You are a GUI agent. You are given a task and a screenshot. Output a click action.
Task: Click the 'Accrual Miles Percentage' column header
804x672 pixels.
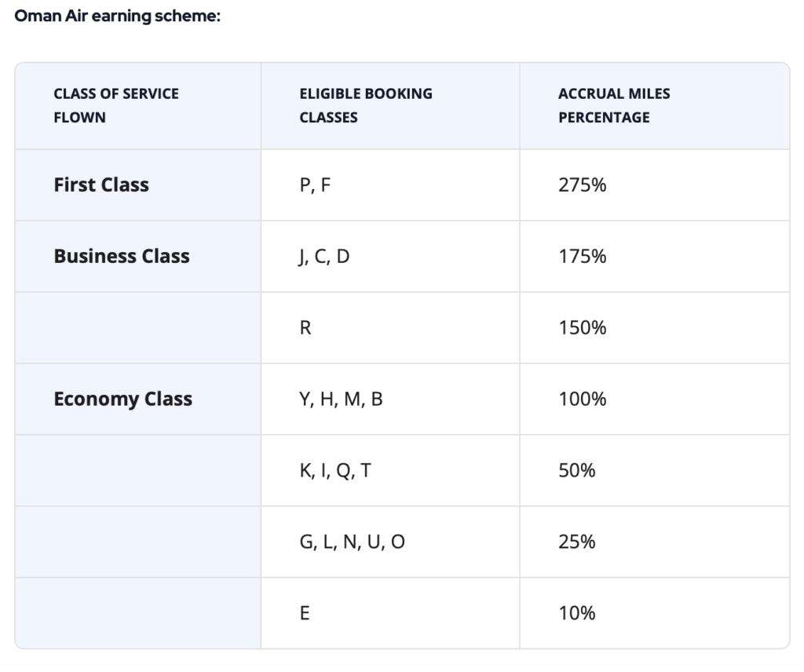[x=614, y=105]
